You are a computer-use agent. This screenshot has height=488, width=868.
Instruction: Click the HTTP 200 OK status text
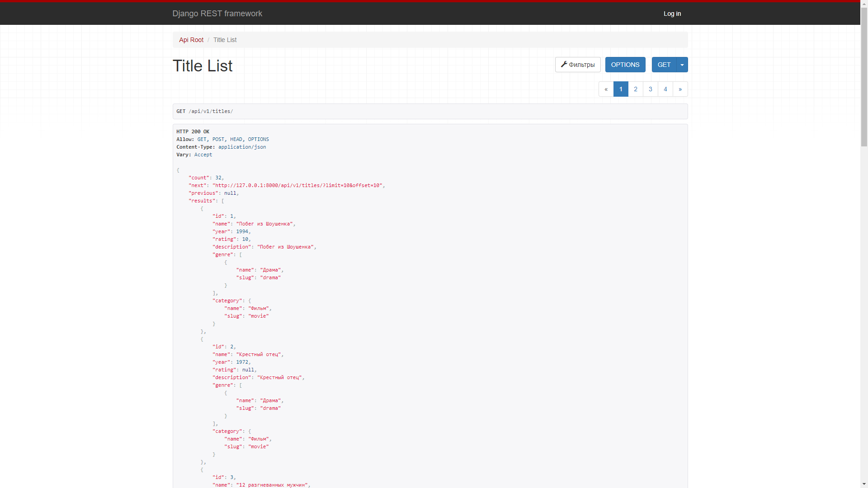pyautogui.click(x=193, y=131)
